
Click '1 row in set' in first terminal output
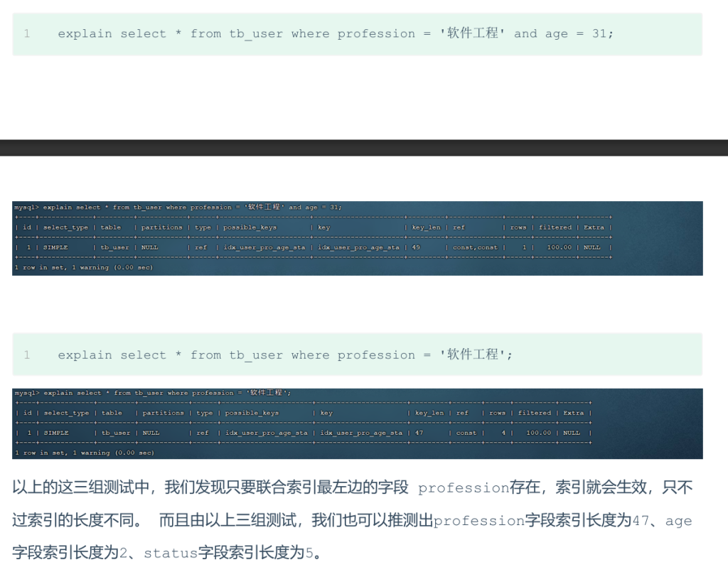tap(43, 268)
